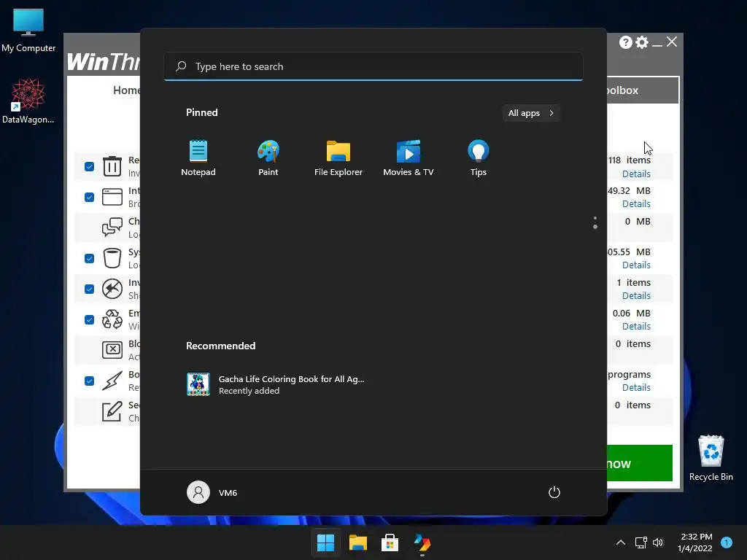Click the recycle arrows icon in WinThruster

click(112, 319)
